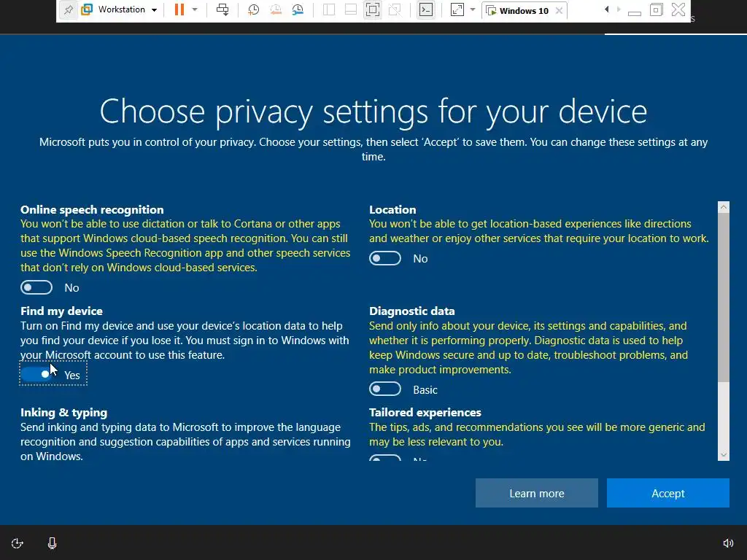Image resolution: width=747 pixels, height=560 pixels.
Task: Take a snapshot of the VM
Action: pos(253,9)
